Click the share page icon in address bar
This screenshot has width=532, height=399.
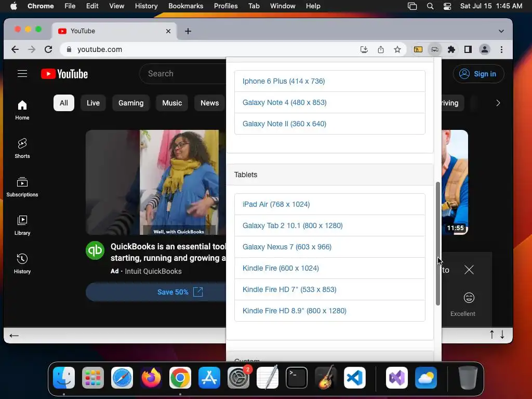(x=381, y=49)
